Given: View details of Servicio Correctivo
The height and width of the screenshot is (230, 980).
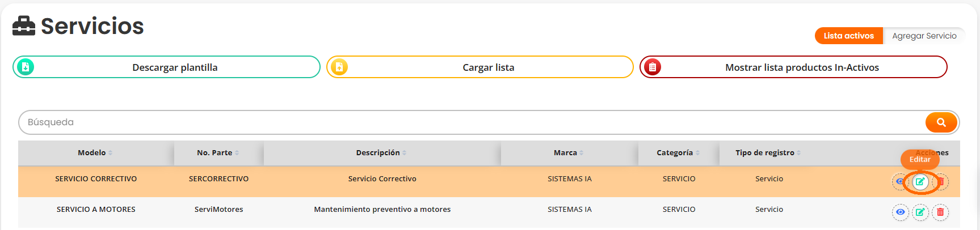Looking at the screenshot, I should pos(899,182).
